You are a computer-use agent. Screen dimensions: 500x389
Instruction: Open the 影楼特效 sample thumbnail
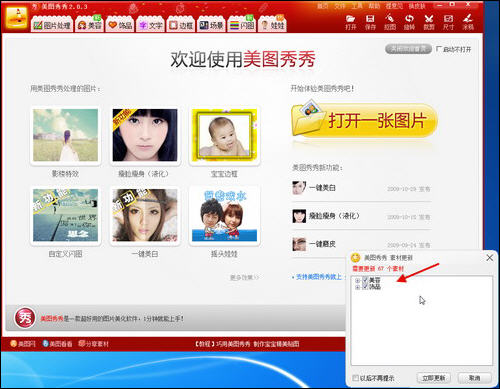pyautogui.click(x=65, y=135)
